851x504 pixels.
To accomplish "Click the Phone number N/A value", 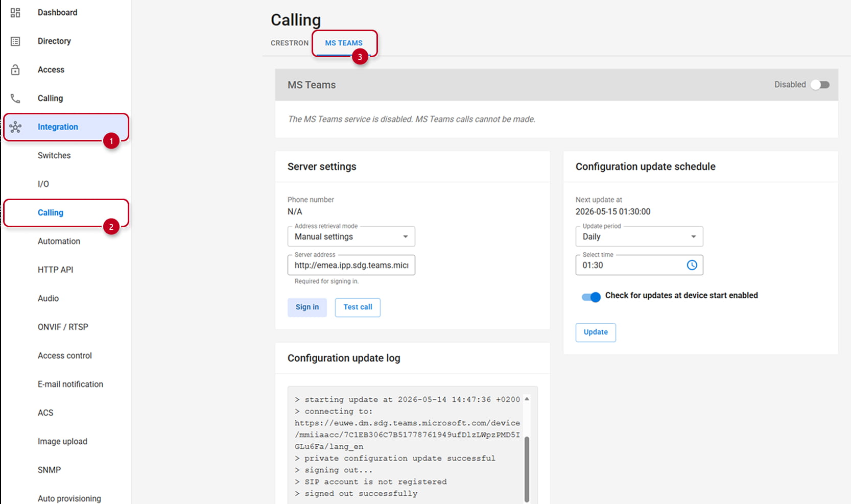I will coord(295,211).
